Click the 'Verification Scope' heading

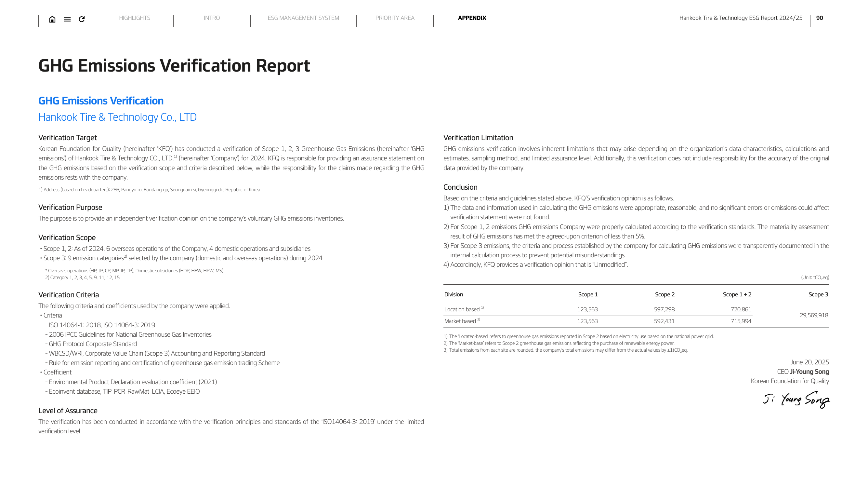pos(67,237)
